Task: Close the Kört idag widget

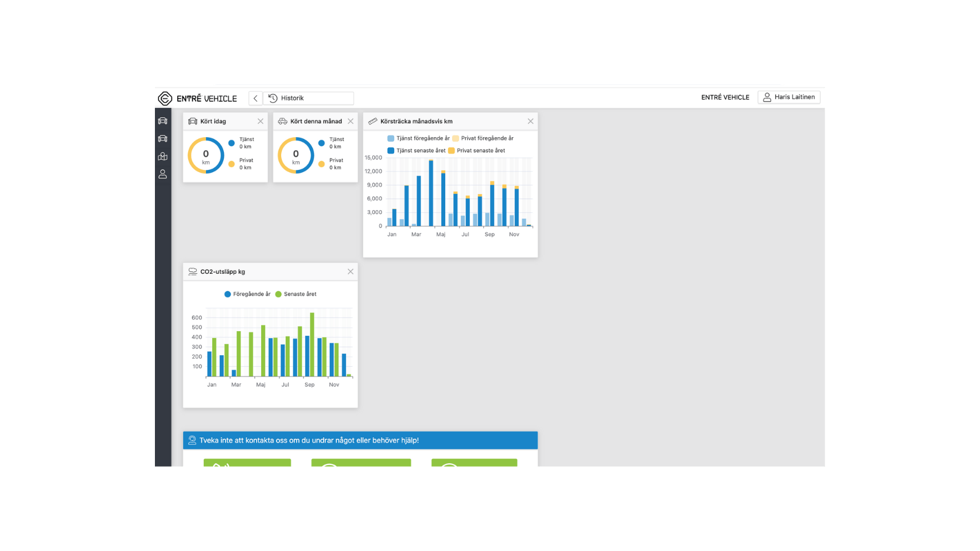Action: tap(260, 121)
